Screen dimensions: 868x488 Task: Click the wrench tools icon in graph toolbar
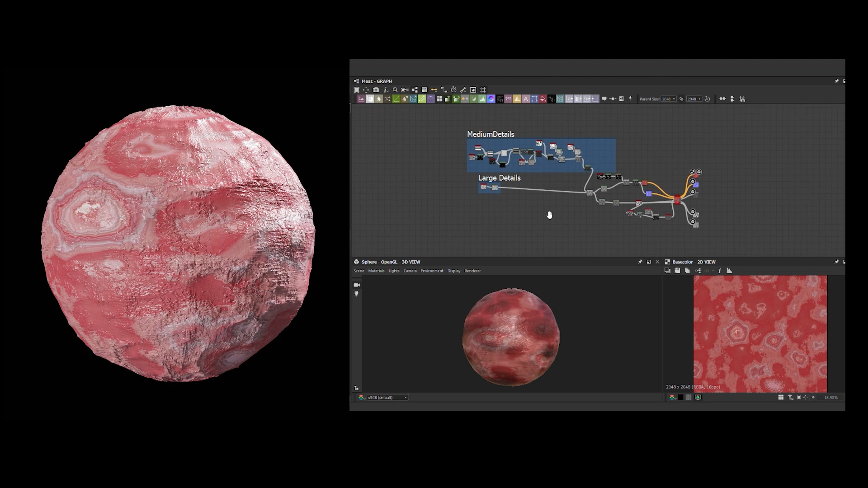[x=463, y=90]
